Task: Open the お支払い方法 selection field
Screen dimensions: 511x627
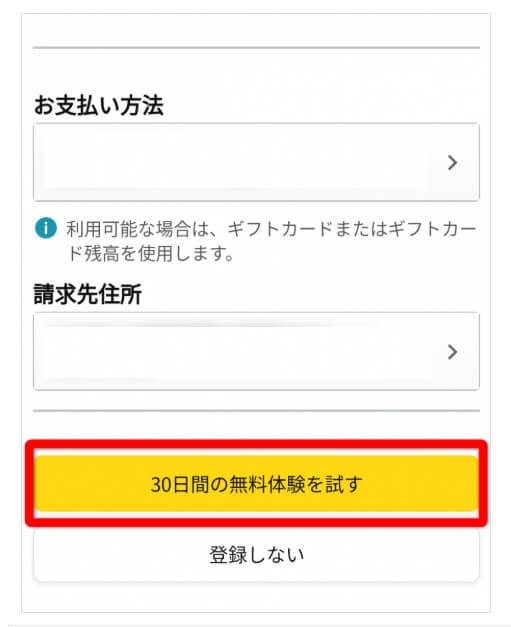Action: [256, 162]
